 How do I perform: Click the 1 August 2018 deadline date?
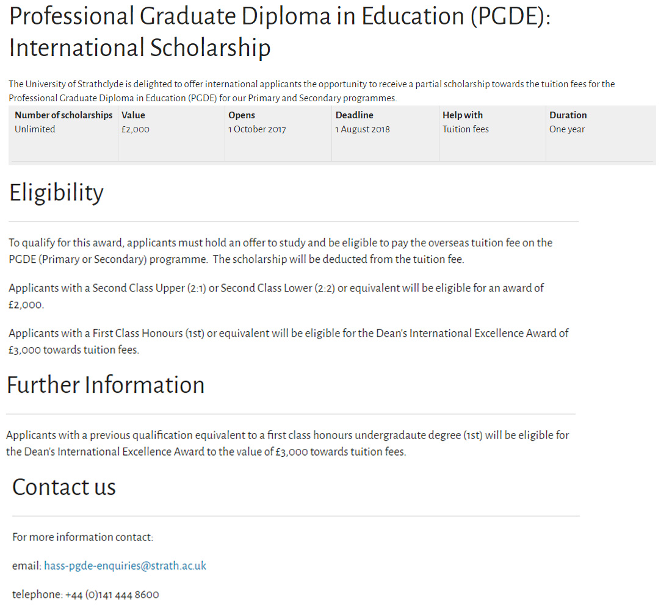[x=363, y=129]
